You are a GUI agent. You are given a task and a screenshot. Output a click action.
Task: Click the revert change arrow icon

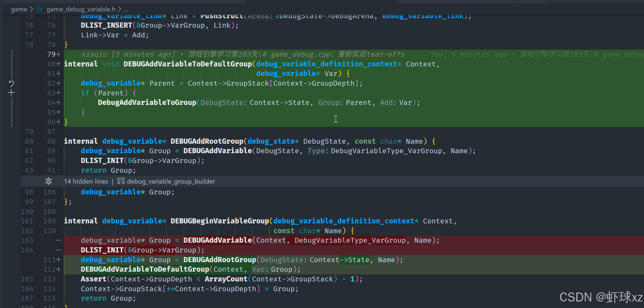[11, 84]
